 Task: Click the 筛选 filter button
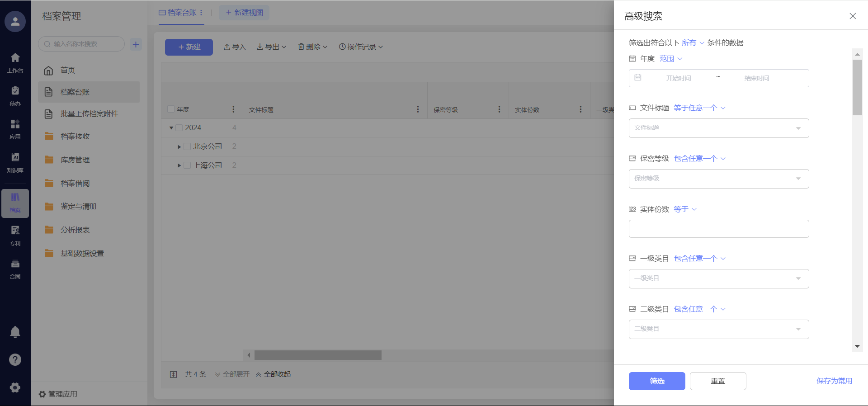(656, 381)
